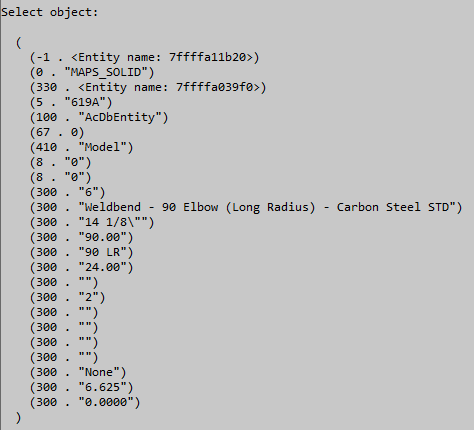Click the 330 owner entity 7ffffa039f0 line
This screenshot has height=430, width=474.
tap(148, 87)
